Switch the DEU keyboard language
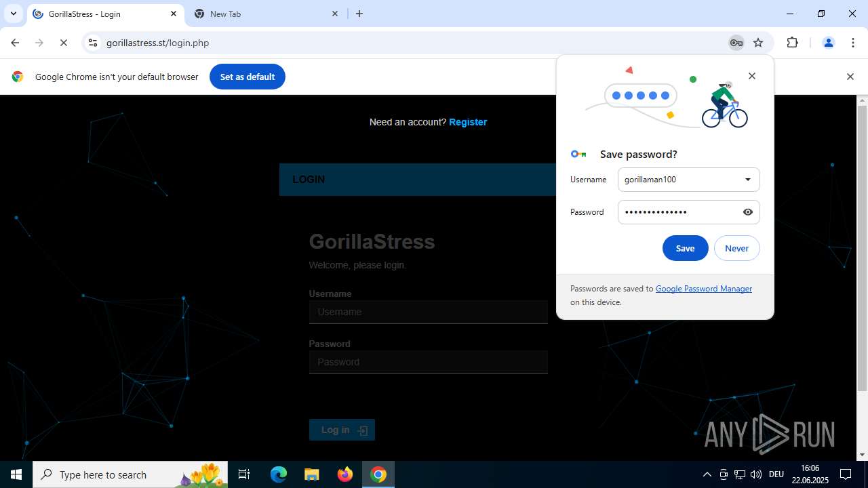Image resolution: width=868 pixels, height=488 pixels. [x=776, y=474]
